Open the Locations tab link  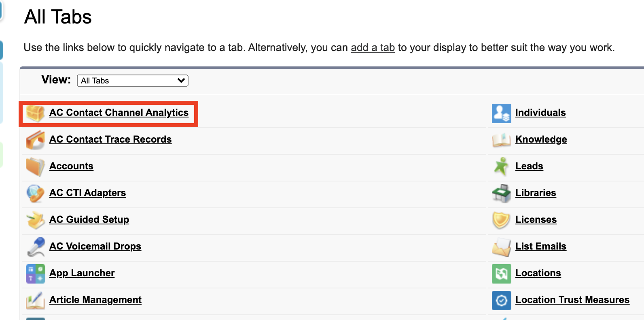[538, 273]
